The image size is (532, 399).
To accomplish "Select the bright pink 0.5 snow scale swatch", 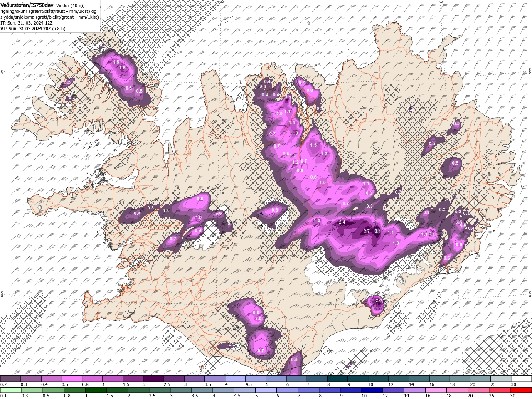I will click(x=71, y=379).
